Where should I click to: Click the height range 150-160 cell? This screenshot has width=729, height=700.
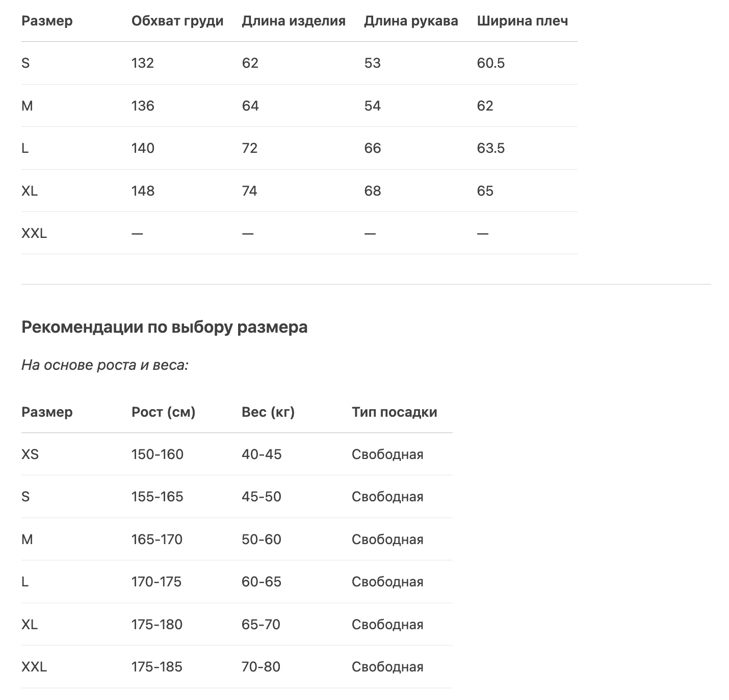click(157, 454)
